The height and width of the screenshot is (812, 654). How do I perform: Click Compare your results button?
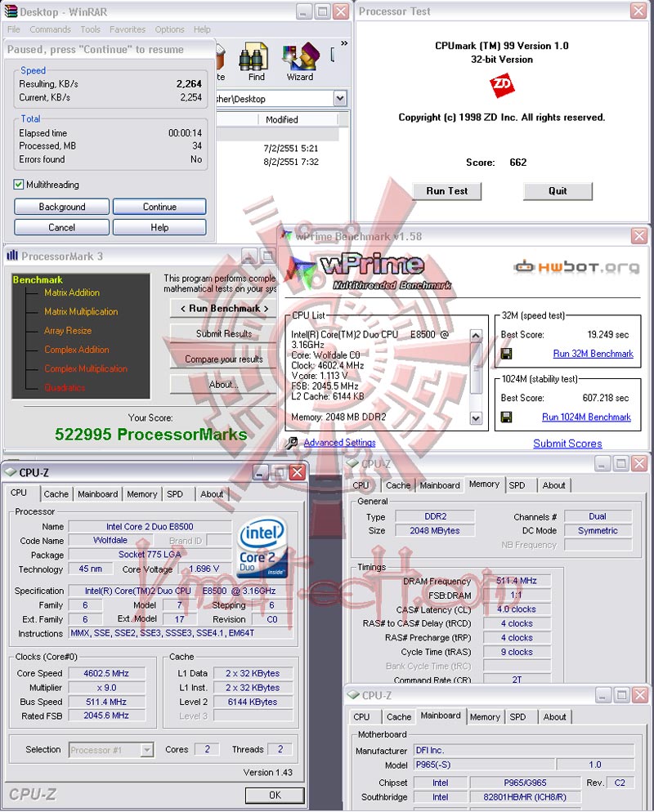pos(224,359)
